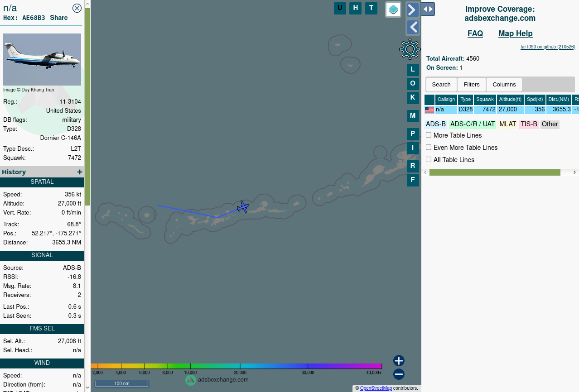Click the Share link for AE68B3

coord(59,18)
